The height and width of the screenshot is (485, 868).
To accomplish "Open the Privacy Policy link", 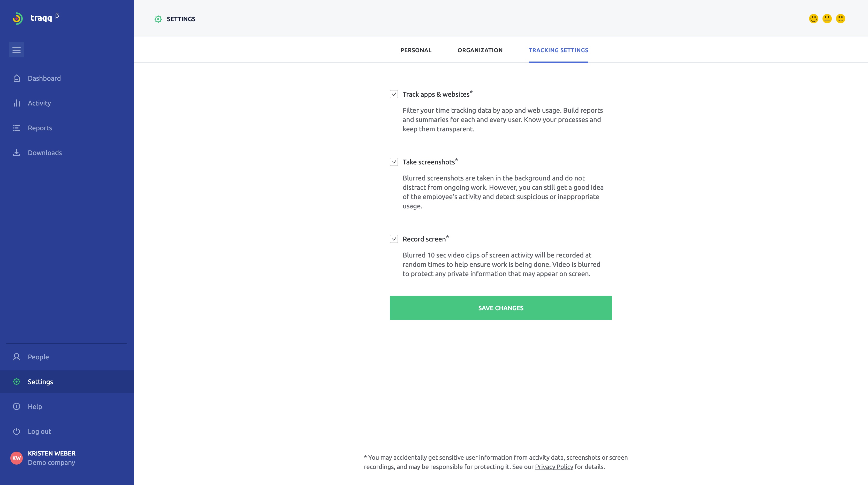I will 554,466.
